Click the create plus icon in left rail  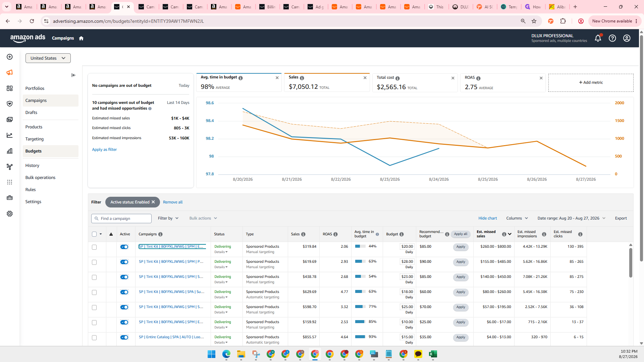tap(10, 57)
